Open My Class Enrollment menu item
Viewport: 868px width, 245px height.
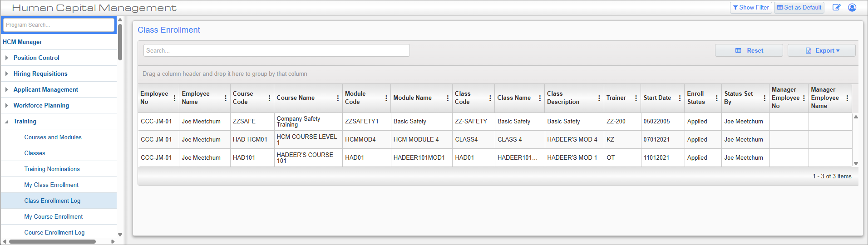pos(51,185)
